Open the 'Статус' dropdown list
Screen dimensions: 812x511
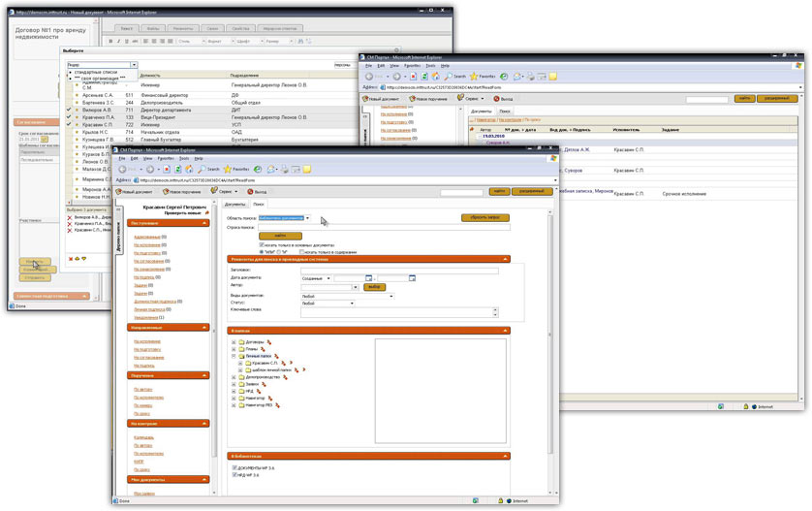click(351, 303)
